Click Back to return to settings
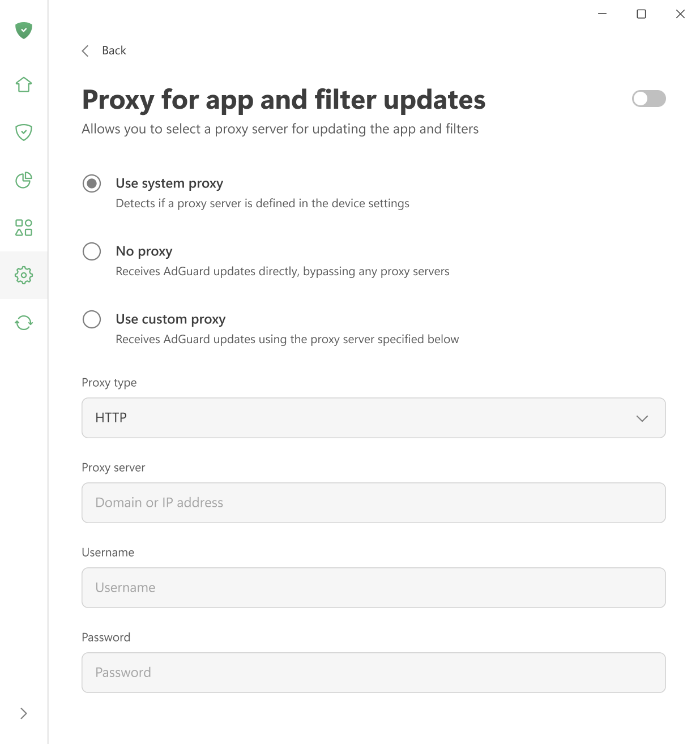The height and width of the screenshot is (744, 700). click(x=113, y=50)
